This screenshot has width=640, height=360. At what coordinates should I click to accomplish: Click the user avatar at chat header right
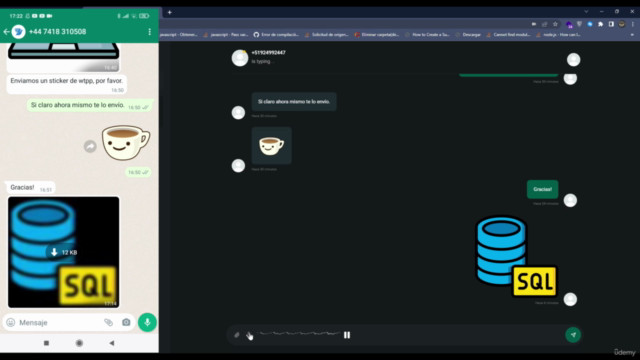point(573,60)
